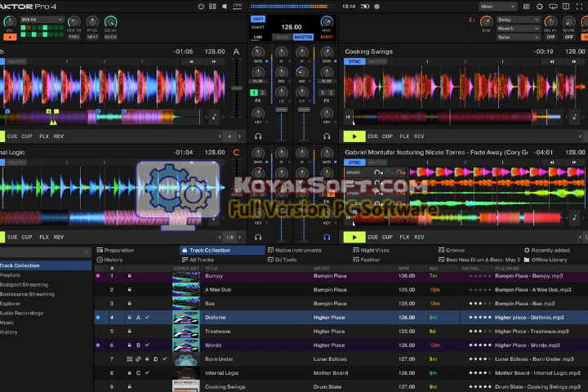This screenshot has height=392, width=588.
Task: Click the speaker audio indicator icon
Action: point(225,7)
